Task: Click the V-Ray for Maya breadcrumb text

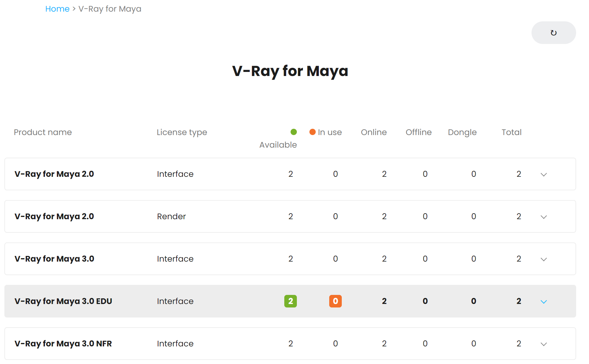Action: pos(110,9)
